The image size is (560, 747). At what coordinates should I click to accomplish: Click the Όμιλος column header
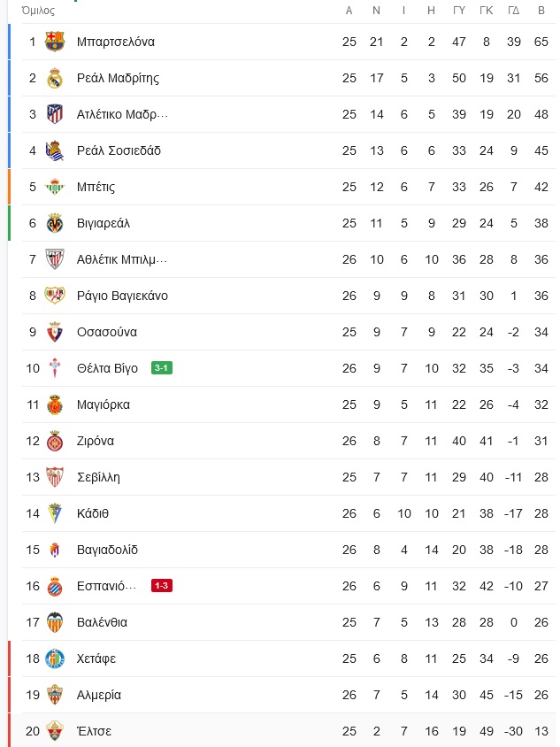[x=38, y=11]
